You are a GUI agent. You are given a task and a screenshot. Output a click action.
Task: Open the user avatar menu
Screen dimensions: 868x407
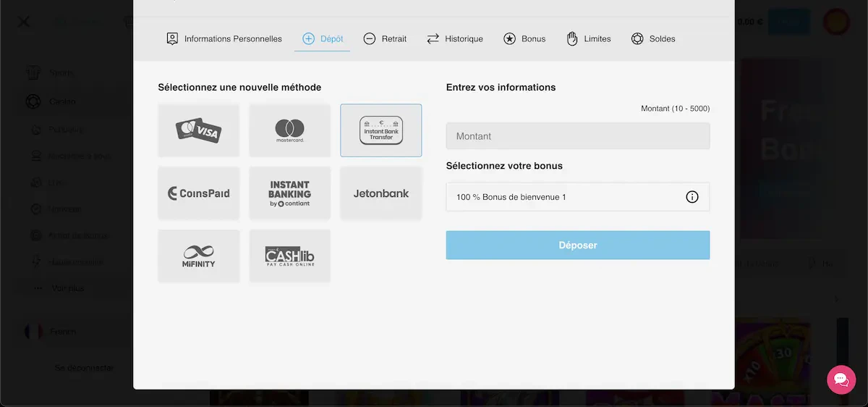click(x=837, y=22)
